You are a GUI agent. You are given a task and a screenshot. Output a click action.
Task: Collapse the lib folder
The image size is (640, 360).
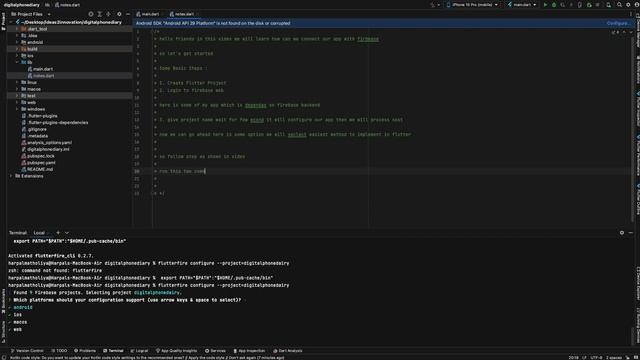(17, 62)
